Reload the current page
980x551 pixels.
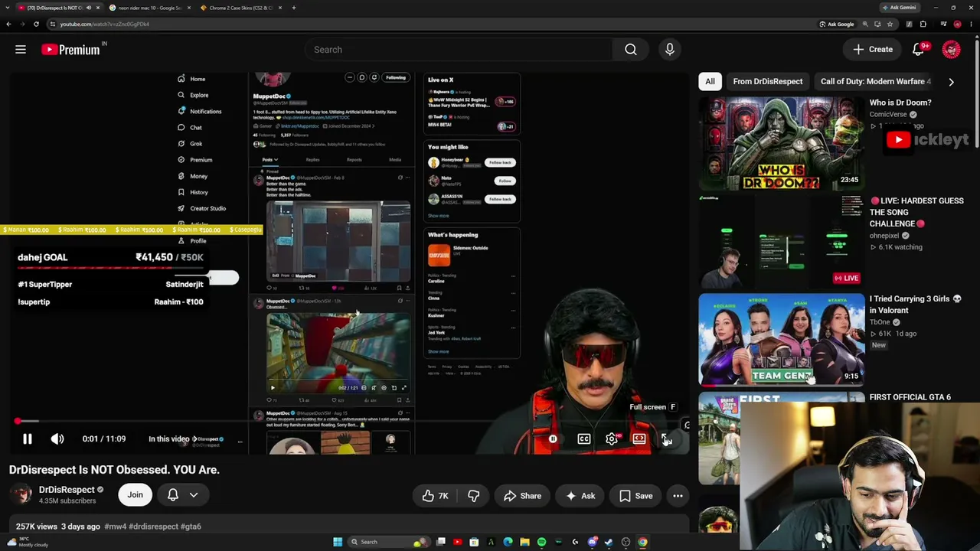click(x=36, y=24)
